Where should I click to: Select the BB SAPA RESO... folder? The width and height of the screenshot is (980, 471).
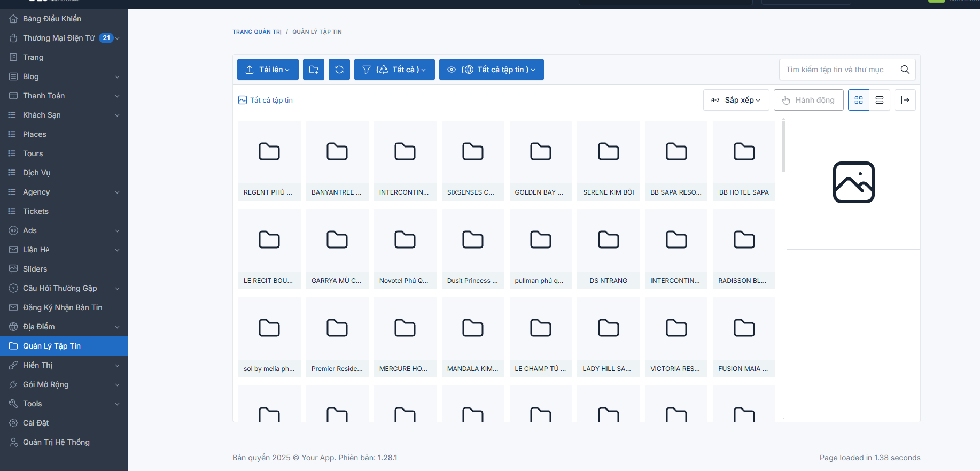click(676, 161)
